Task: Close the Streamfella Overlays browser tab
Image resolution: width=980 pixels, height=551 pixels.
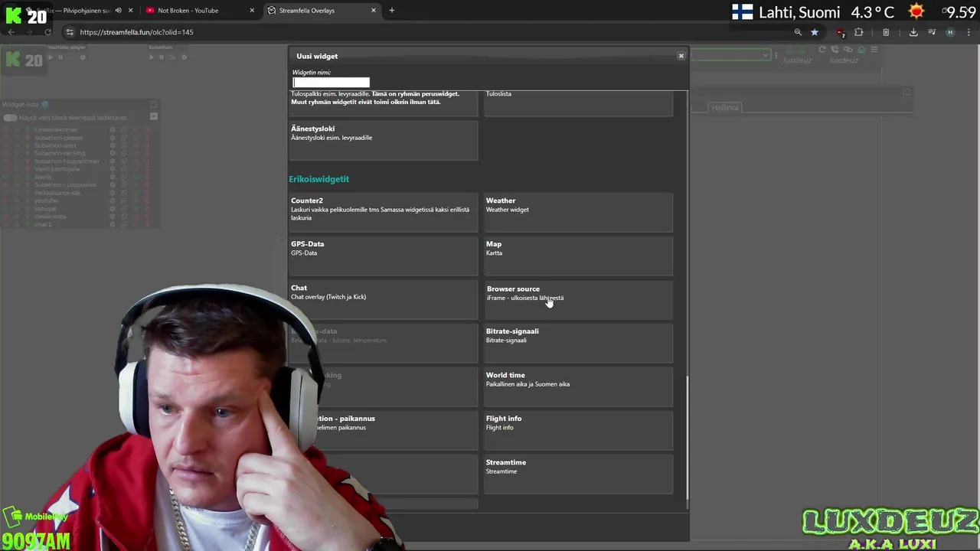Action: click(374, 11)
